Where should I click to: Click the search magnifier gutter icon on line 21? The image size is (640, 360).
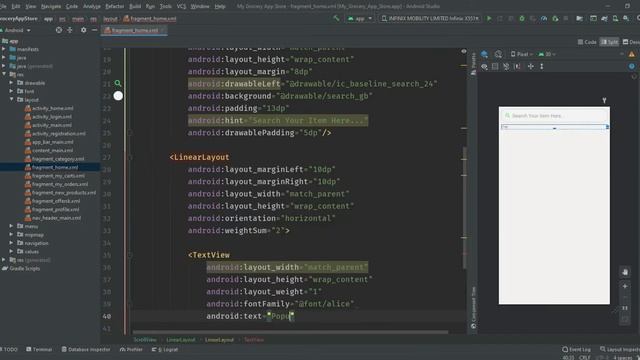click(x=118, y=83)
